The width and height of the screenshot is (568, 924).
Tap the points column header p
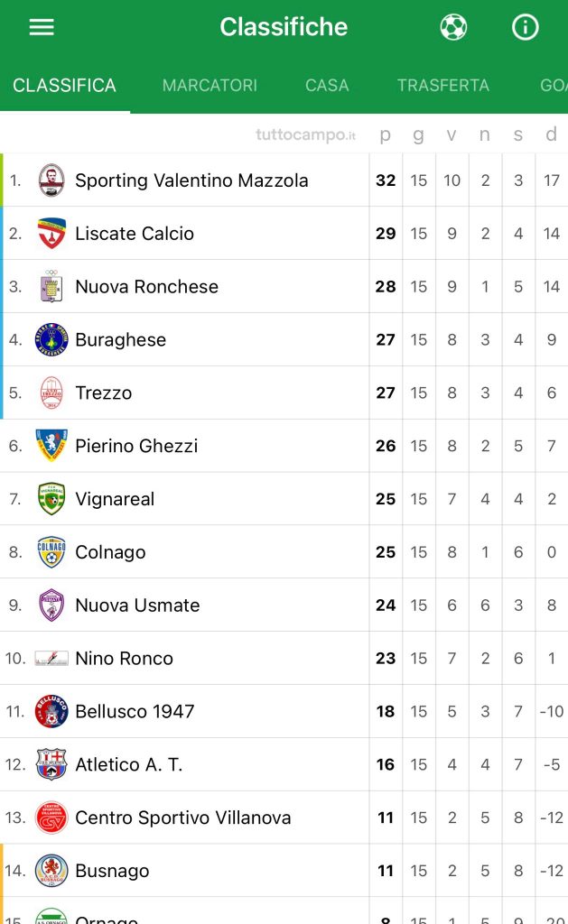[x=386, y=135]
